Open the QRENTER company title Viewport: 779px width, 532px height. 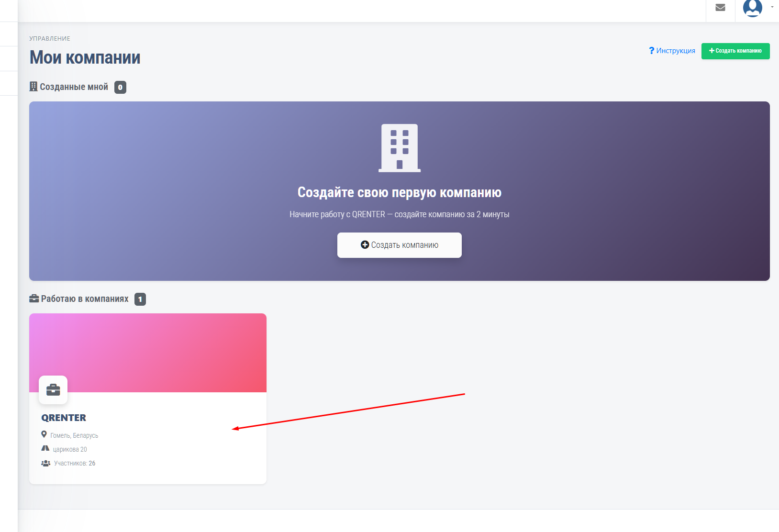[64, 418]
